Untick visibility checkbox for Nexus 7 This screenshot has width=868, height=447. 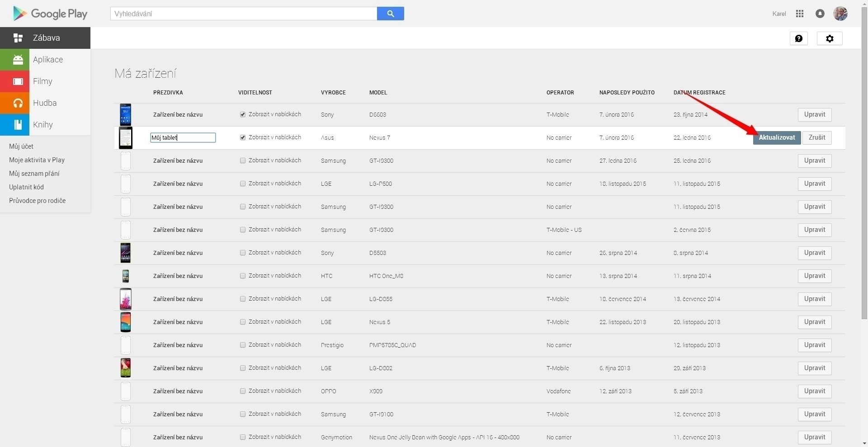(x=243, y=137)
